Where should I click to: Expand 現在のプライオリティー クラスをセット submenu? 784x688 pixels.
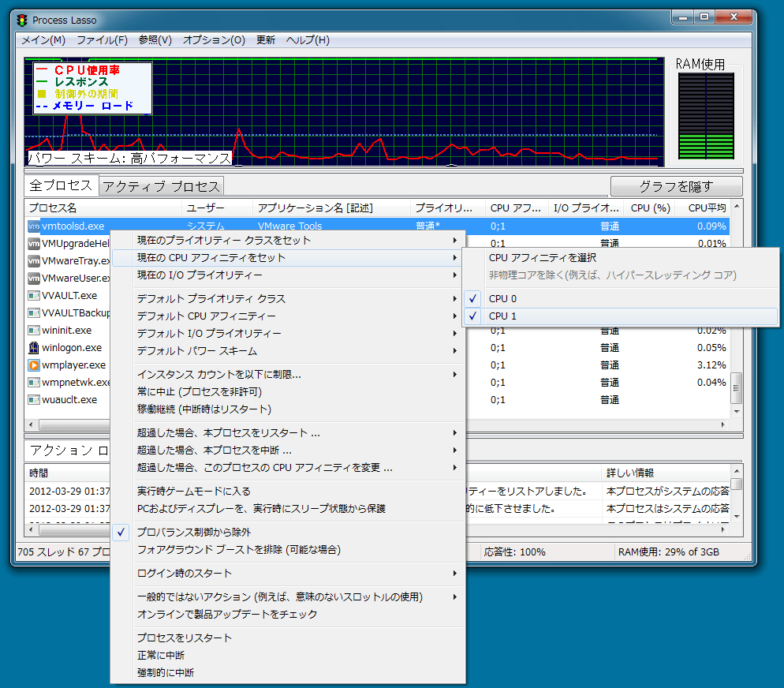tap(289, 240)
